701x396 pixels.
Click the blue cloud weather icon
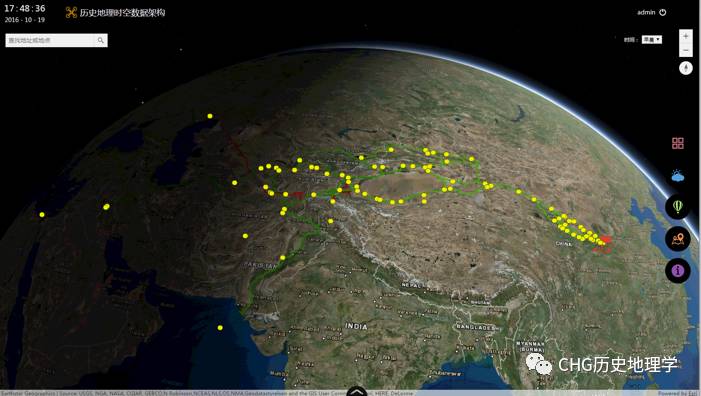click(x=678, y=176)
